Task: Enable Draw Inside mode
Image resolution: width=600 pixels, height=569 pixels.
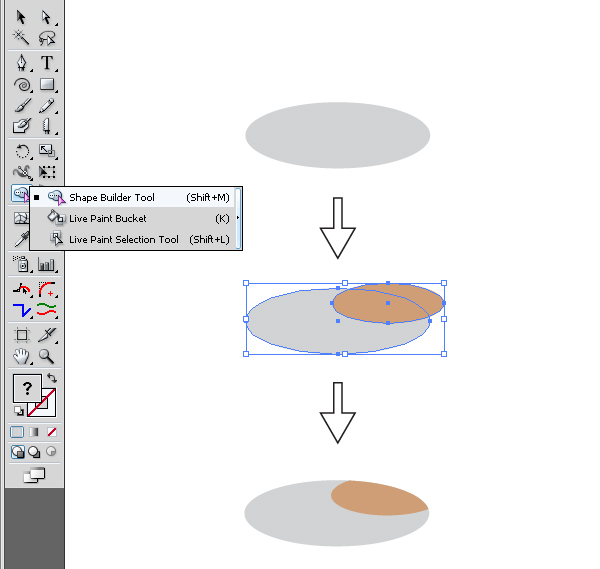Action: [51, 452]
